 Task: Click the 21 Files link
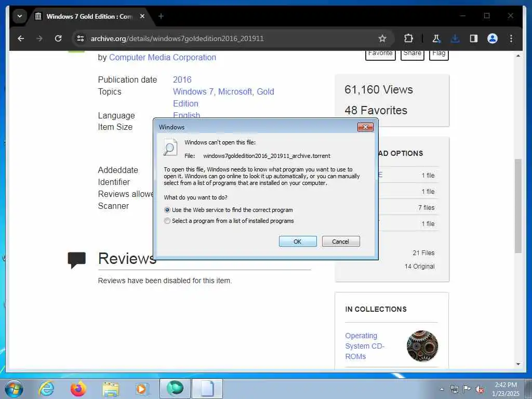click(423, 253)
